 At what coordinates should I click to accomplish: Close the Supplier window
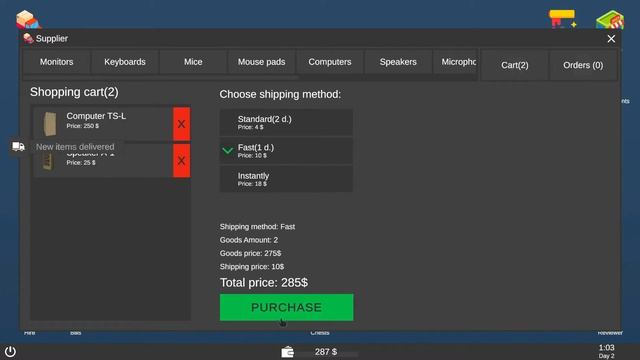coord(611,39)
